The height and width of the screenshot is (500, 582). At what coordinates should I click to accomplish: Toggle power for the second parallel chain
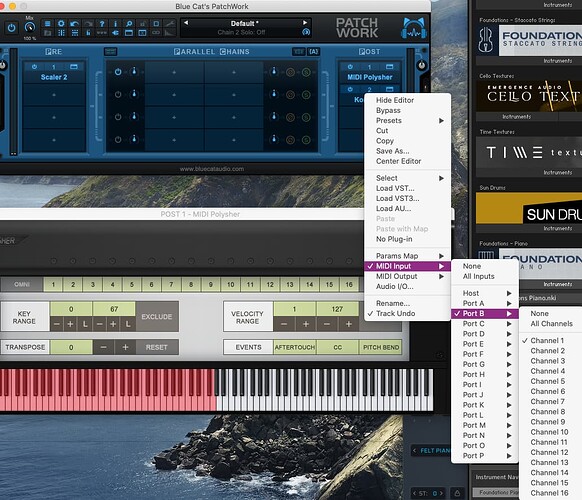[118, 95]
